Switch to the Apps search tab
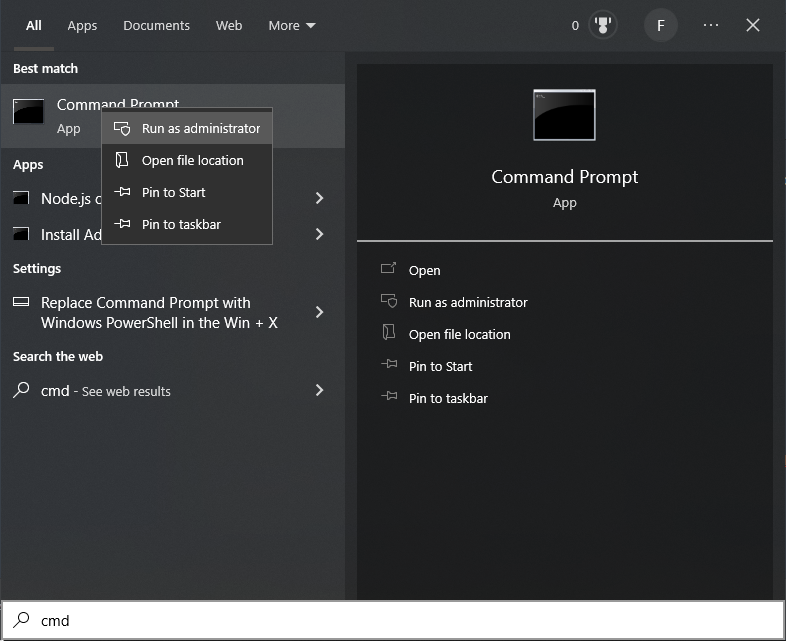 click(82, 26)
